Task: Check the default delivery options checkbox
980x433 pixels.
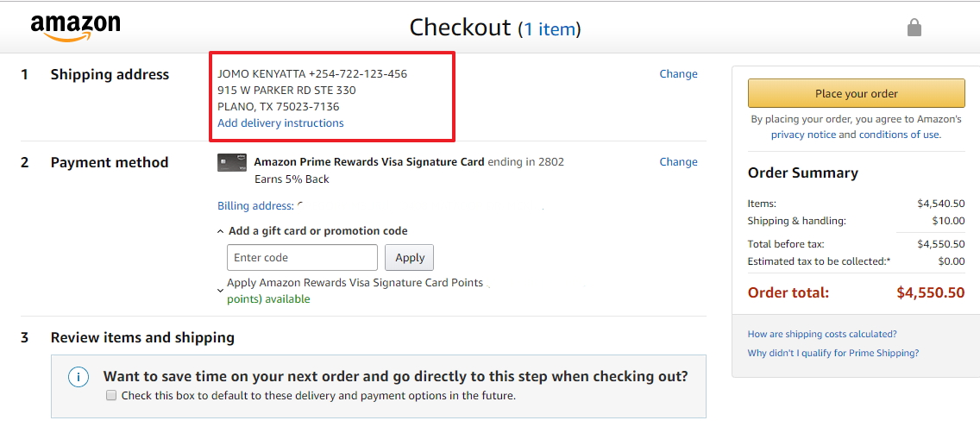Action: [110, 396]
